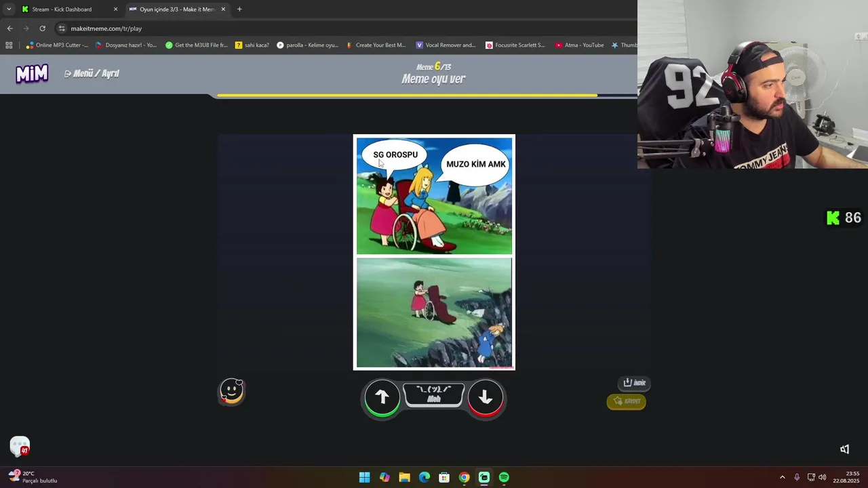This screenshot has width=868, height=488.
Task: Click the Kick viewer count 86 overlay
Action: pos(844,218)
